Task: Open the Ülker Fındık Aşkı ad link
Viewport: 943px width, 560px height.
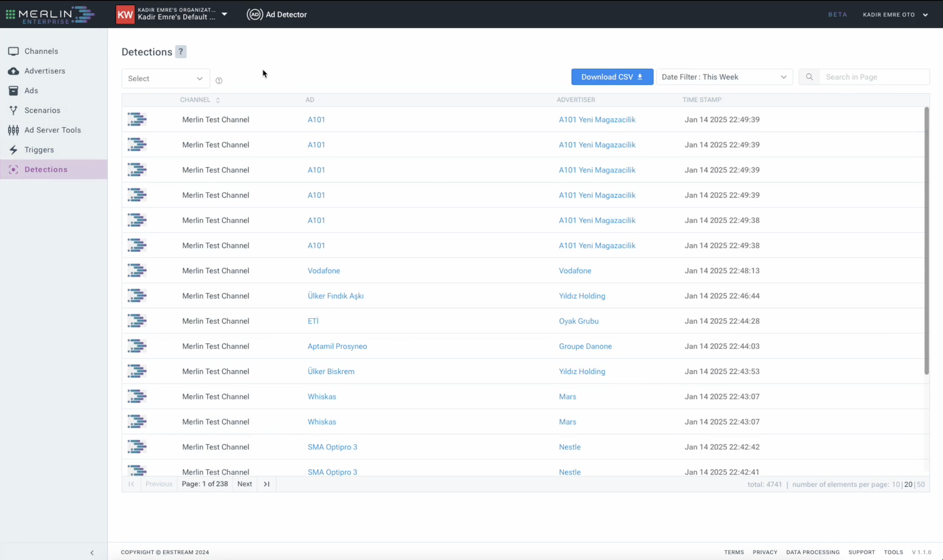Action: pyautogui.click(x=335, y=296)
